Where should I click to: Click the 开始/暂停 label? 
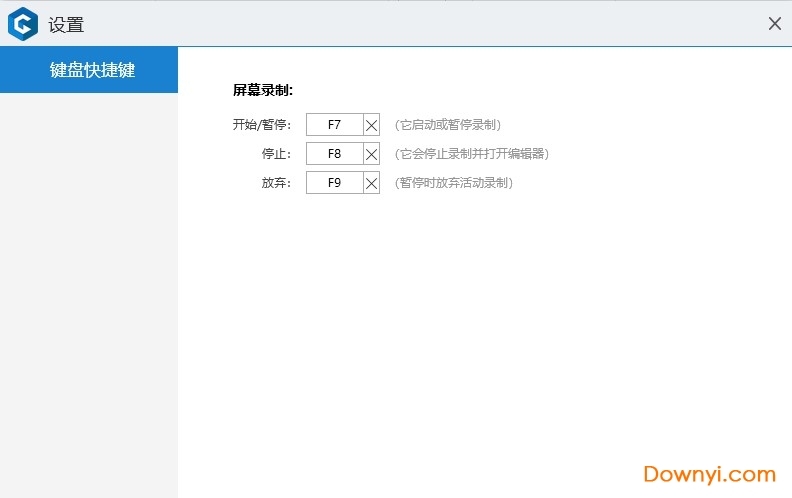point(261,125)
